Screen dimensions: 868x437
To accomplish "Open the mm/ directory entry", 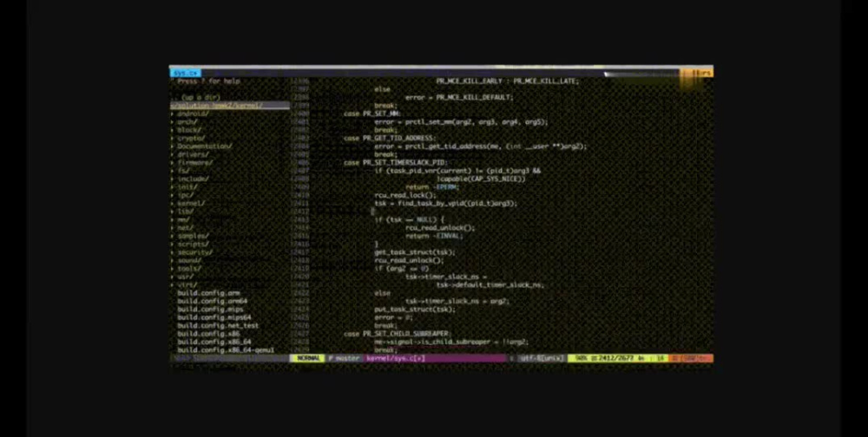I will 183,219.
